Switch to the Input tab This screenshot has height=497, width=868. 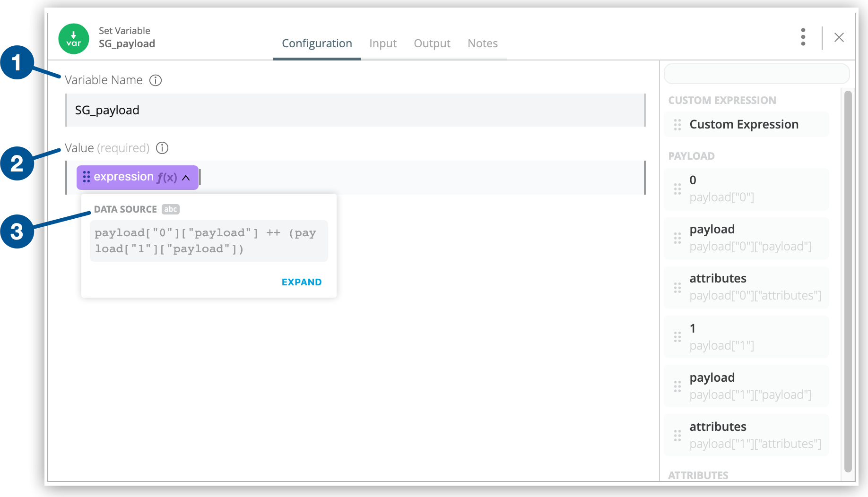tap(382, 43)
